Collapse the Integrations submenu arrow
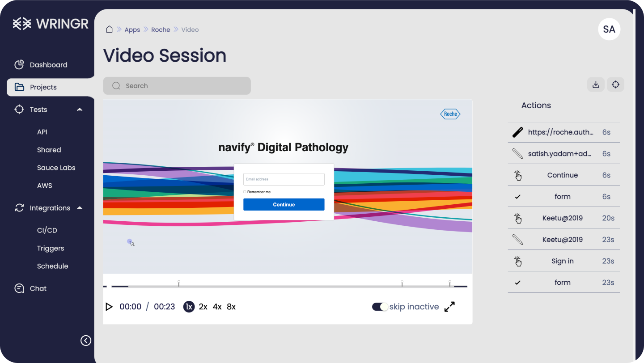This screenshot has width=644, height=363. (x=80, y=208)
